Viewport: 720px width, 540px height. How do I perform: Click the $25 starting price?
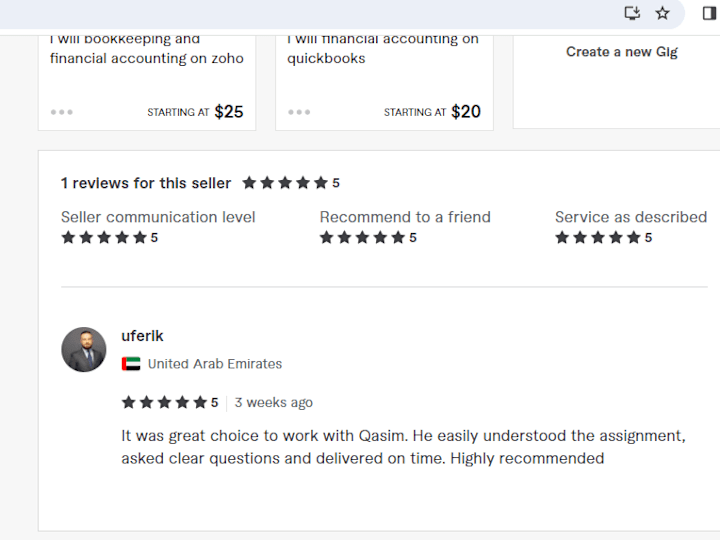point(229,112)
